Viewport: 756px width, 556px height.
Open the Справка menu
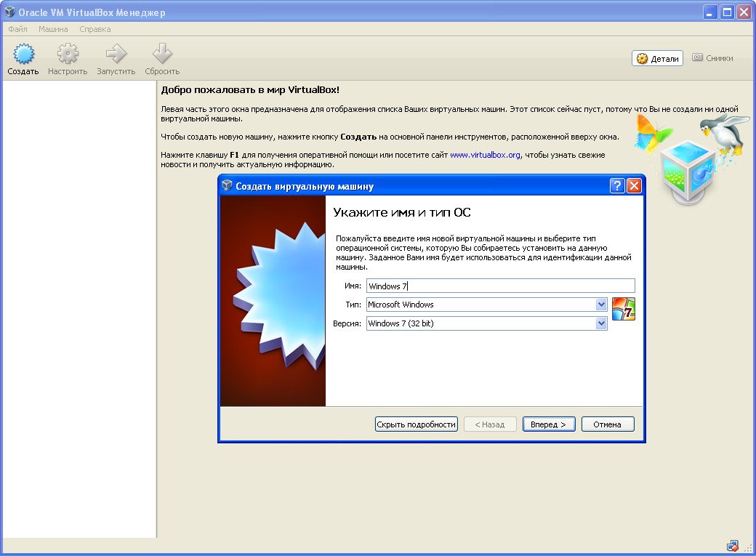tap(95, 29)
